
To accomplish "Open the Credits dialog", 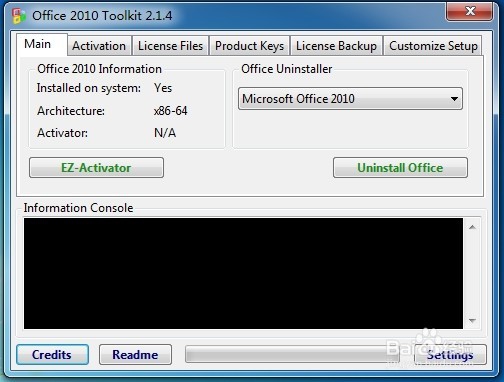I will click(x=52, y=355).
